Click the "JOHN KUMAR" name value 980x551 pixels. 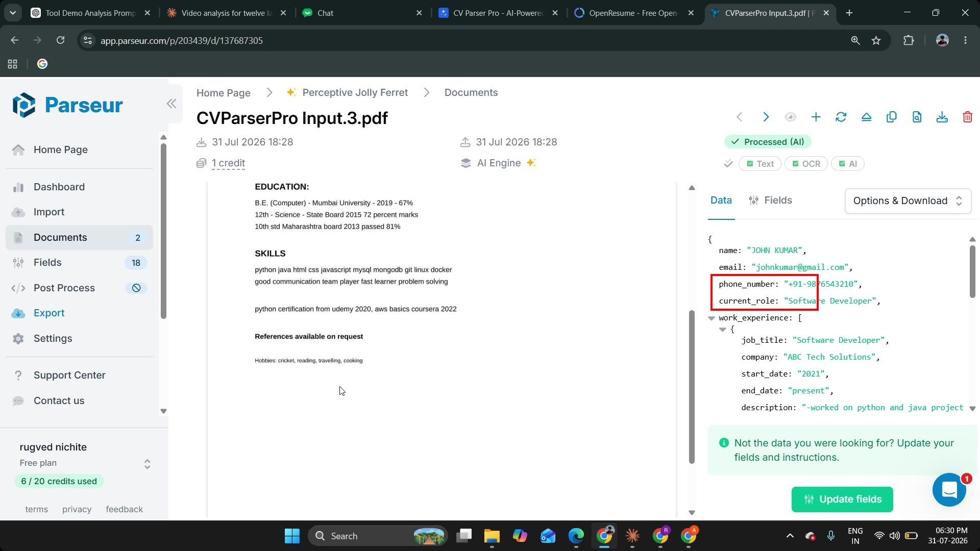coord(774,251)
